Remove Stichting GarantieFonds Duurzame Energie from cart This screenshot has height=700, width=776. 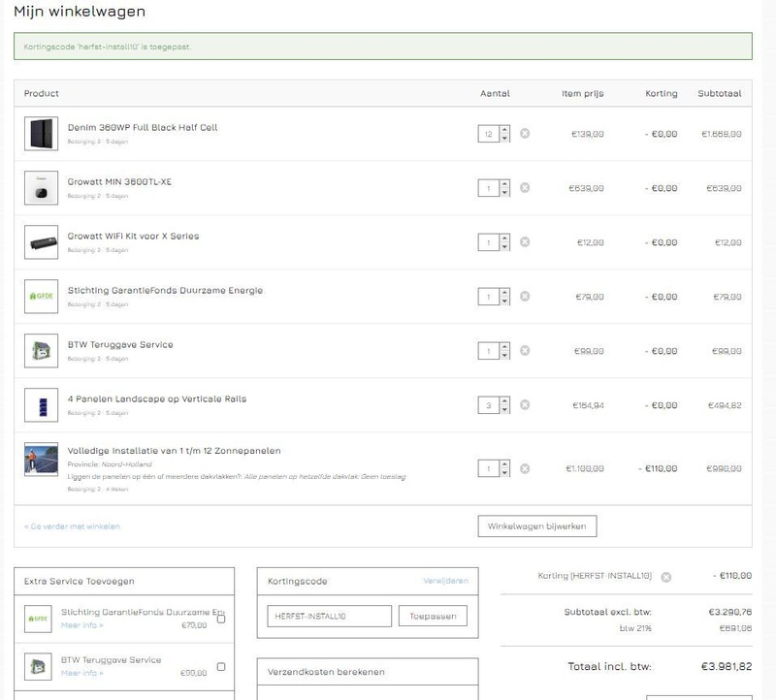pyautogui.click(x=525, y=296)
